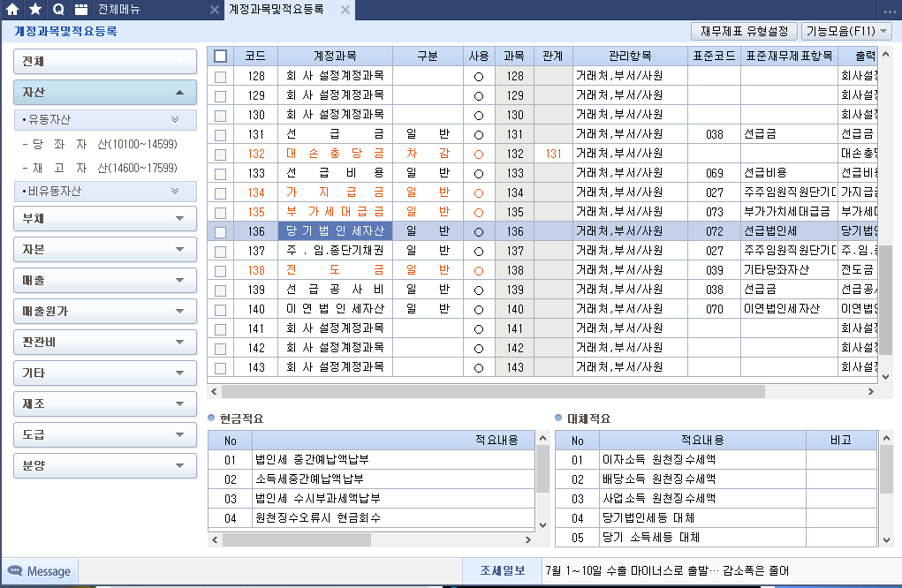Check the box for code 140 이연법인세자산
Image resolution: width=902 pixels, height=588 pixels.
[x=220, y=310]
